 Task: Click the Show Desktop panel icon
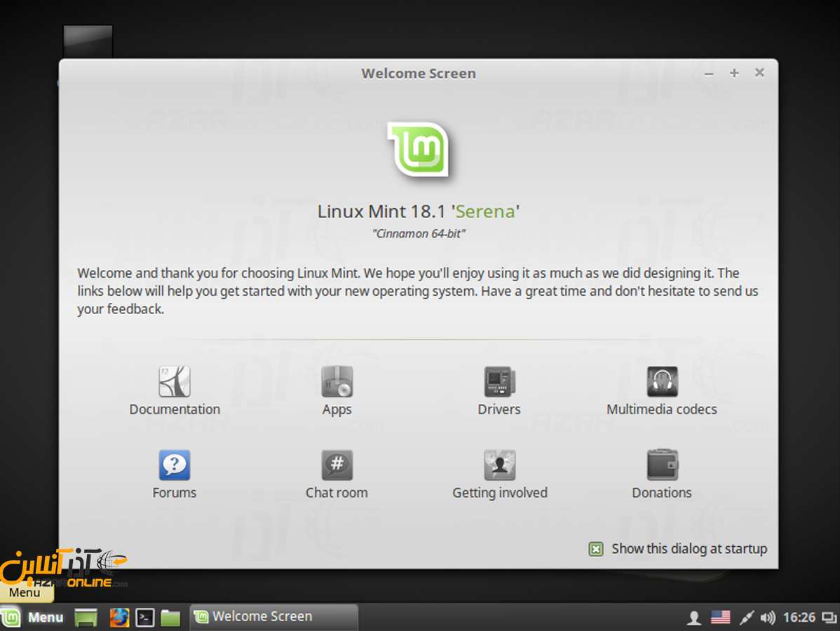[86, 617]
